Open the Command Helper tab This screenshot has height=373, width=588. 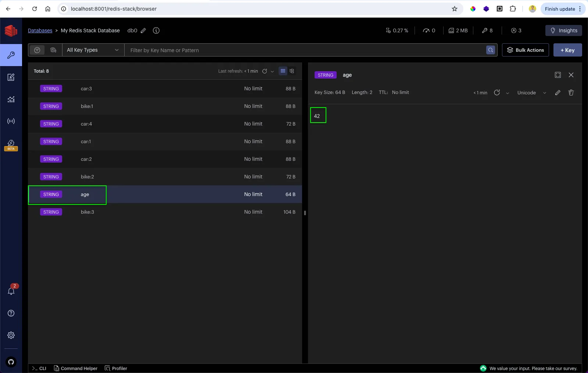click(x=76, y=368)
